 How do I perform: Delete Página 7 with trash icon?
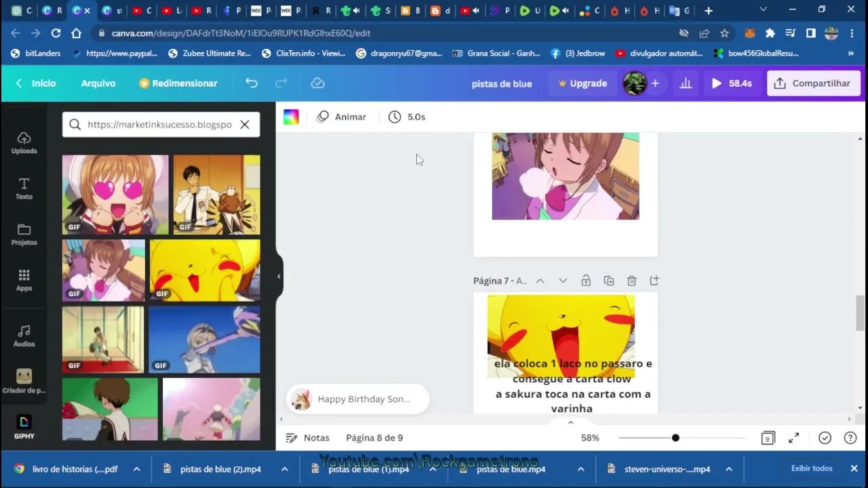[x=631, y=281]
